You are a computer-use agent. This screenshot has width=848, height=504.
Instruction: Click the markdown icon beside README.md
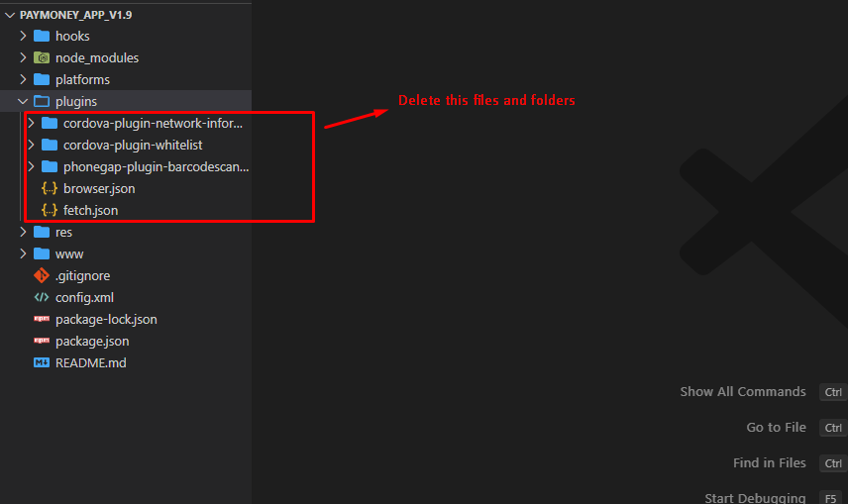click(x=42, y=362)
